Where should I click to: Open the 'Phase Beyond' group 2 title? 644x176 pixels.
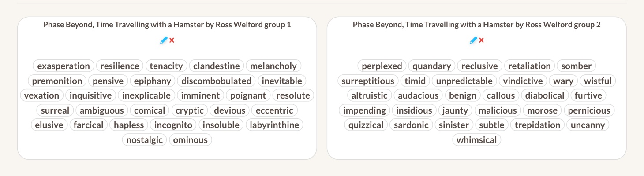476,25
